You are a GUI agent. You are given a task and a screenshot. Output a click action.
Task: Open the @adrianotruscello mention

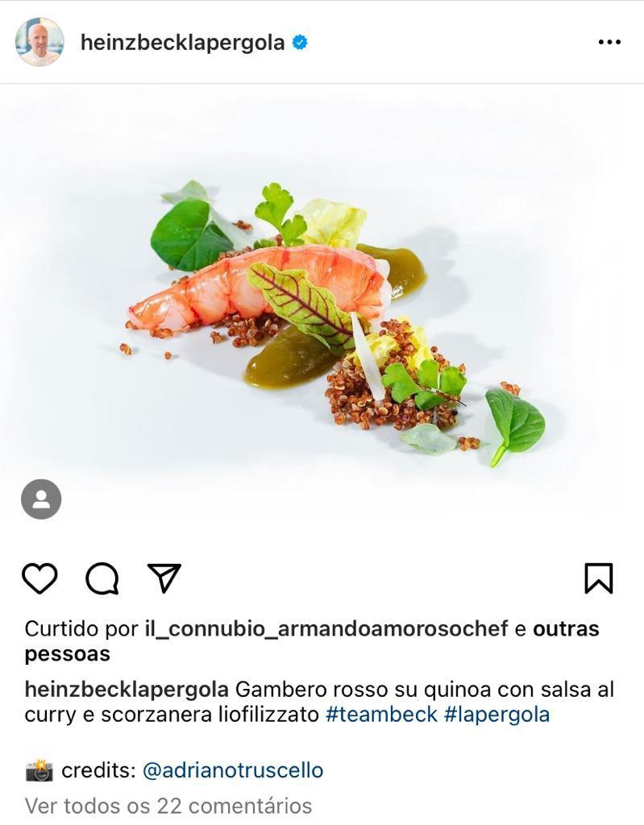point(233,770)
